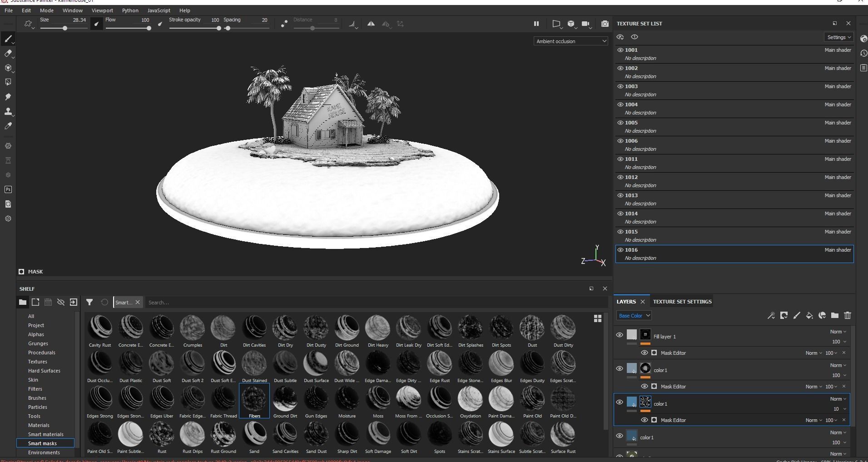
Task: Add a mask to the layer
Action: point(784,316)
